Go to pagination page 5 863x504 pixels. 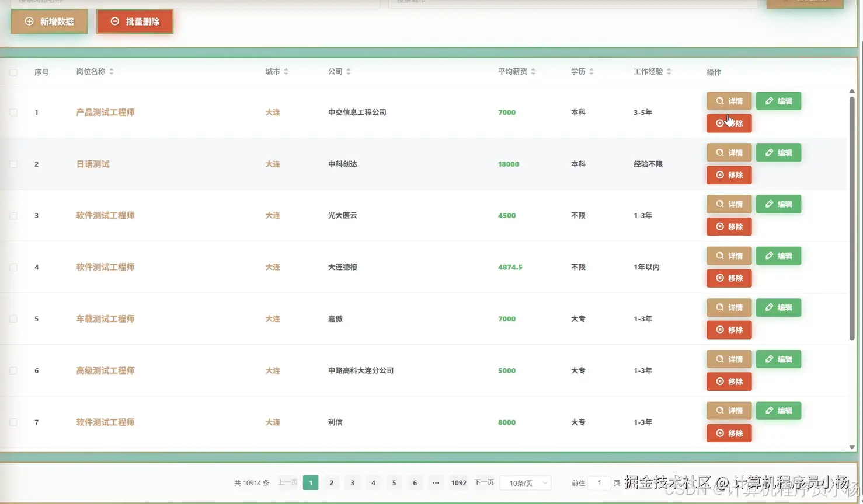tap(394, 483)
